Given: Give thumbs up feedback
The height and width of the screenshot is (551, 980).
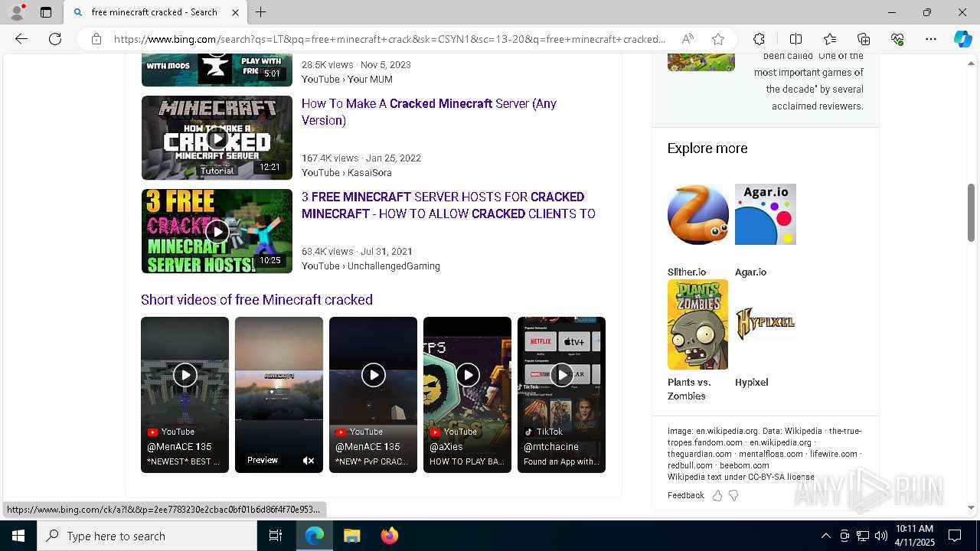Looking at the screenshot, I should 717,495.
